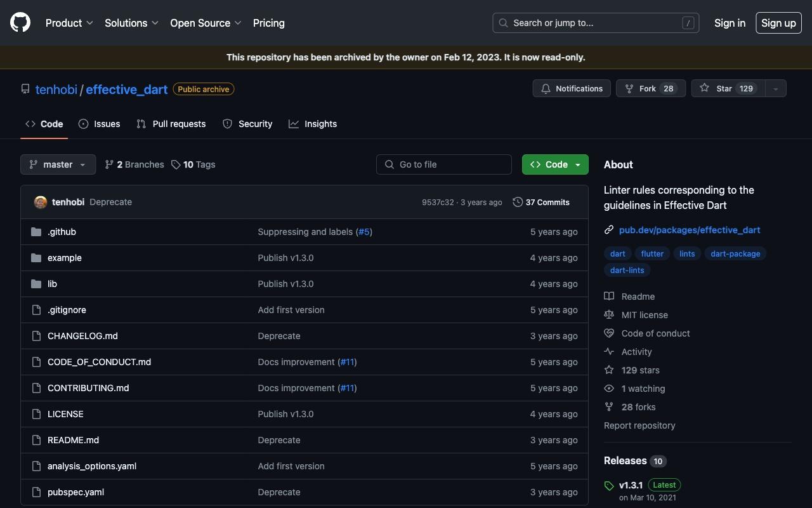This screenshot has width=812, height=508.
Task: Open CODE_OF_CONDUCT.md file
Action: coord(99,362)
